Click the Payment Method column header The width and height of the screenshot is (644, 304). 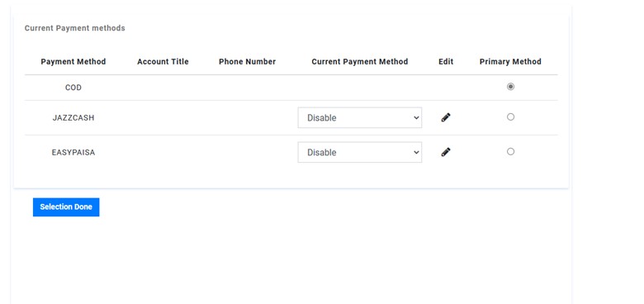coord(73,62)
